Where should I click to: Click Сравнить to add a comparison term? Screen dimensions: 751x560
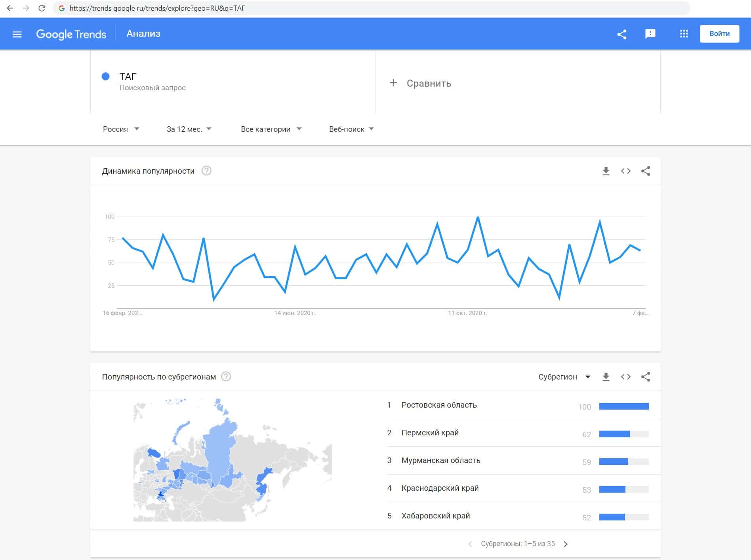421,83
